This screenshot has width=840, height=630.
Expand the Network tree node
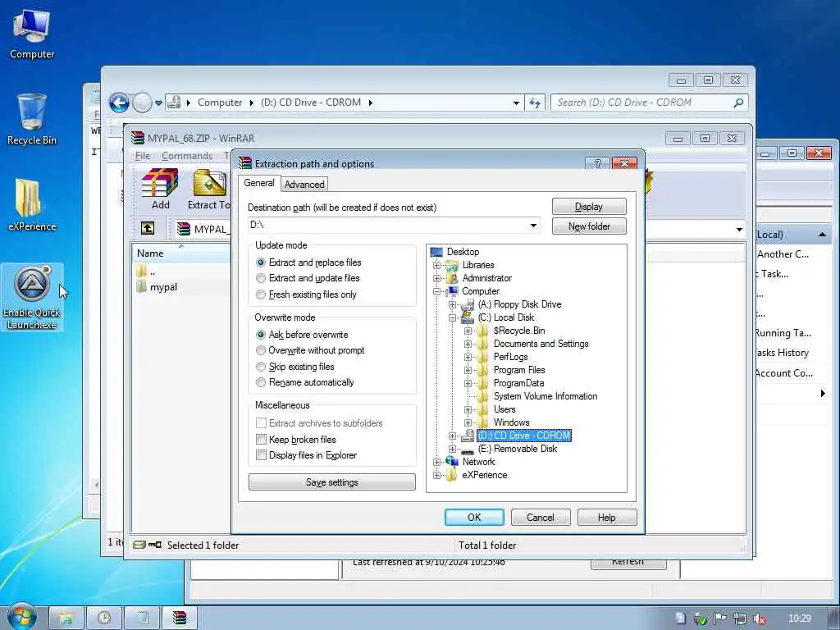point(436,462)
